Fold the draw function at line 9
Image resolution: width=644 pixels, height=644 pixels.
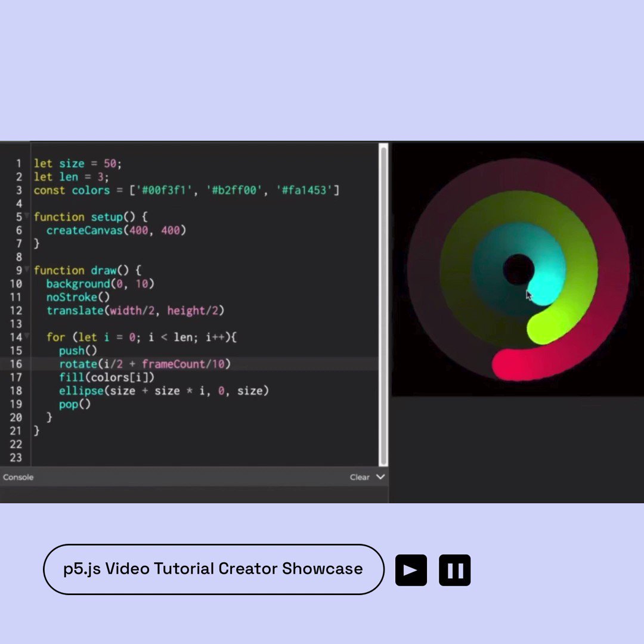[27, 268]
